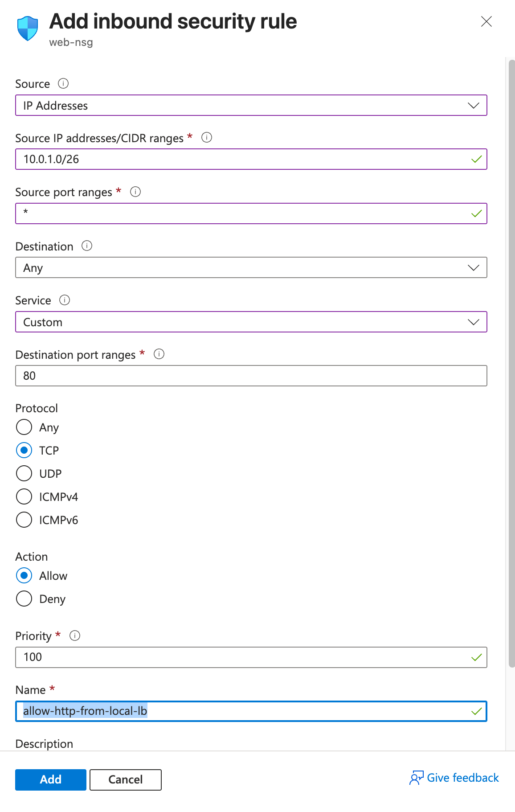The width and height of the screenshot is (515, 812).
Task: Click the Cancel button
Action: pos(126,779)
